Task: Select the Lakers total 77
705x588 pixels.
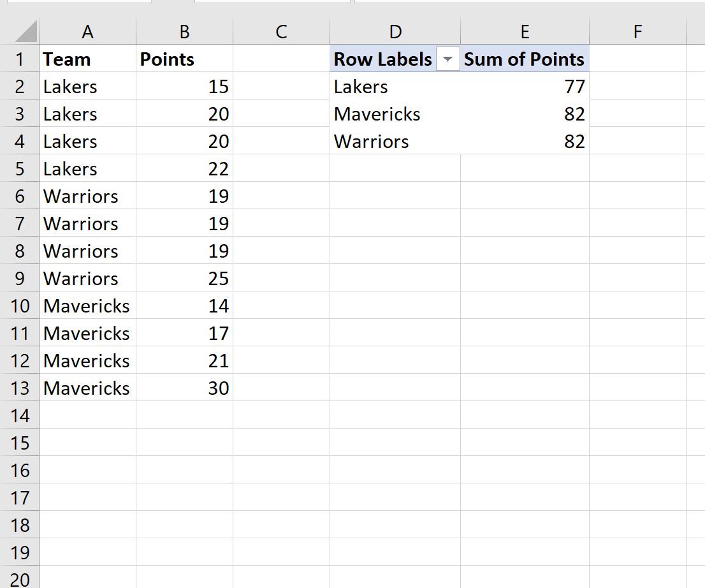Action: pyautogui.click(x=525, y=86)
